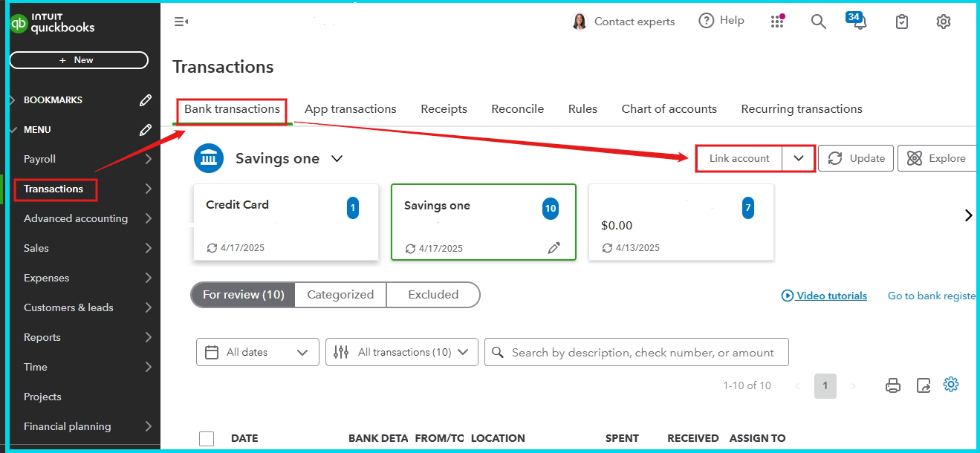Go to the next page of results
Viewport: 980px width, 453px height.
pyautogui.click(x=854, y=386)
